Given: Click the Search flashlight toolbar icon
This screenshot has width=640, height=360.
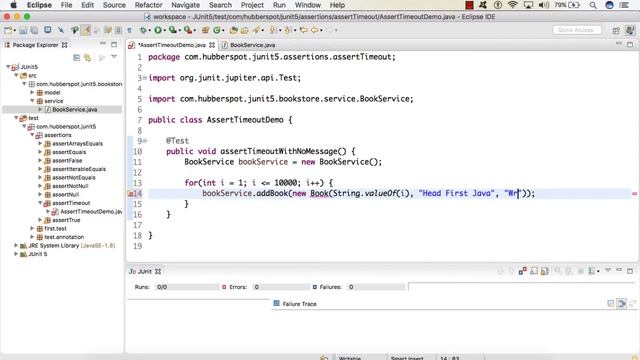Looking at the screenshot, I should coord(256,30).
